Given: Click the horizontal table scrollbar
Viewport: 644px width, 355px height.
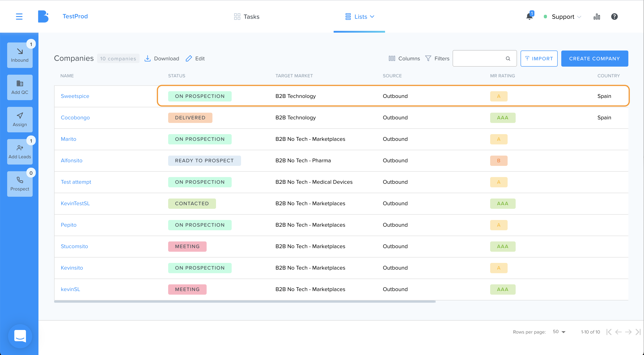Looking at the screenshot, I should [x=245, y=302].
